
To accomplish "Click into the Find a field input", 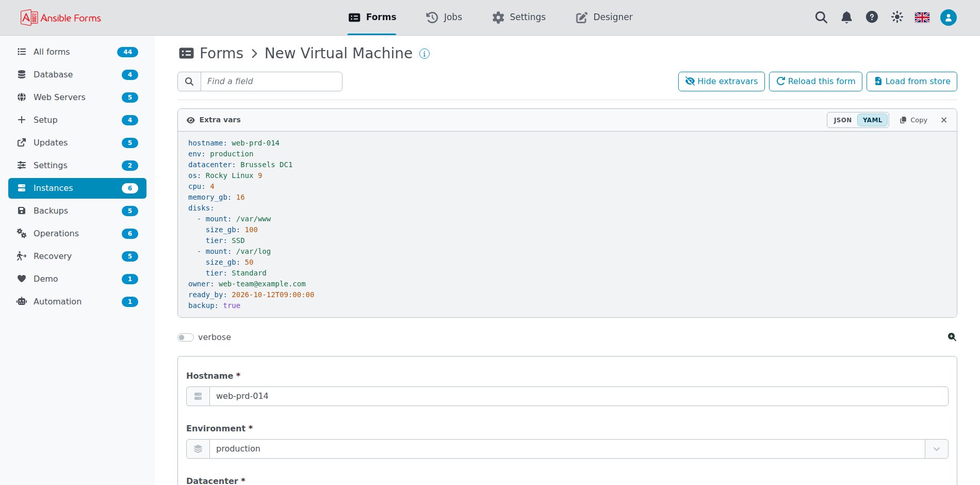I will pyautogui.click(x=271, y=82).
